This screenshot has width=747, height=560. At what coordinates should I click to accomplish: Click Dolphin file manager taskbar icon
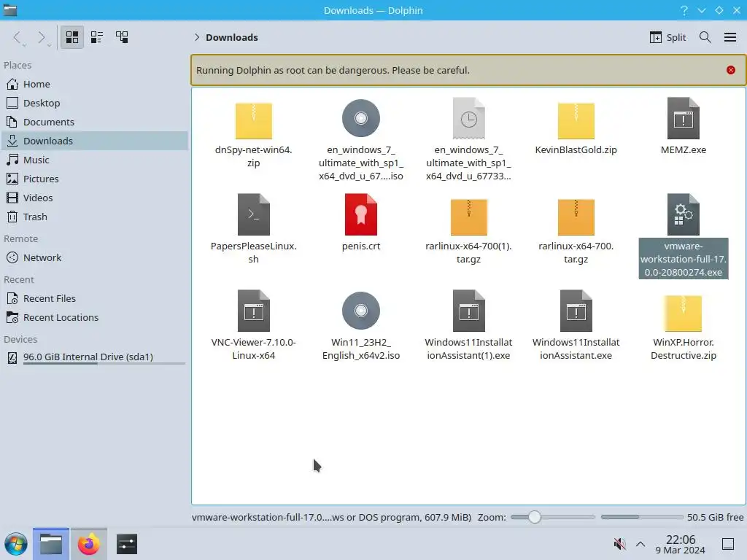click(x=51, y=544)
